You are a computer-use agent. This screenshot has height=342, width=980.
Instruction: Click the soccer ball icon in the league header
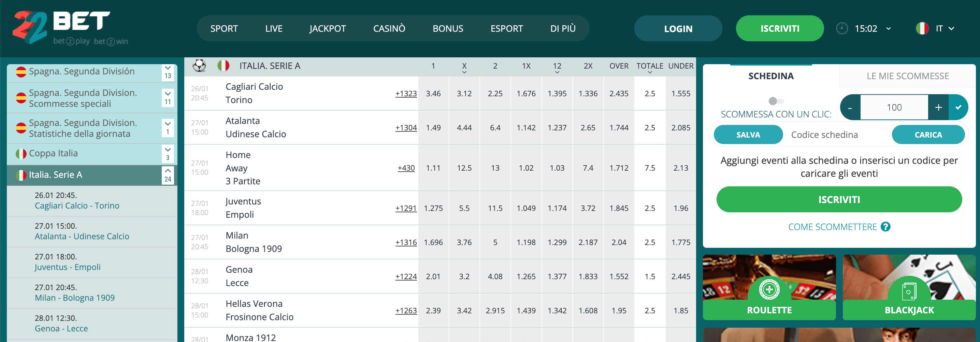(199, 66)
